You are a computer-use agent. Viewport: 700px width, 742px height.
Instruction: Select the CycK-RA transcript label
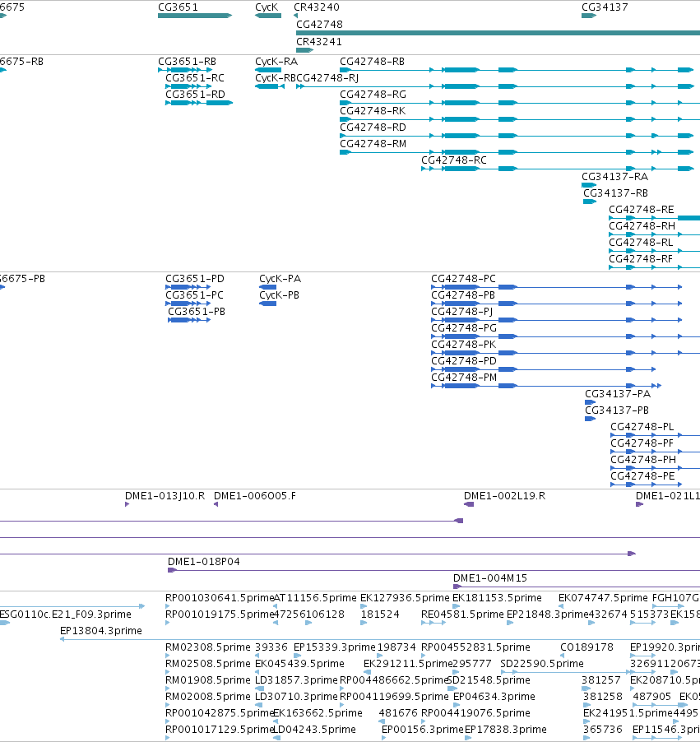tap(276, 62)
